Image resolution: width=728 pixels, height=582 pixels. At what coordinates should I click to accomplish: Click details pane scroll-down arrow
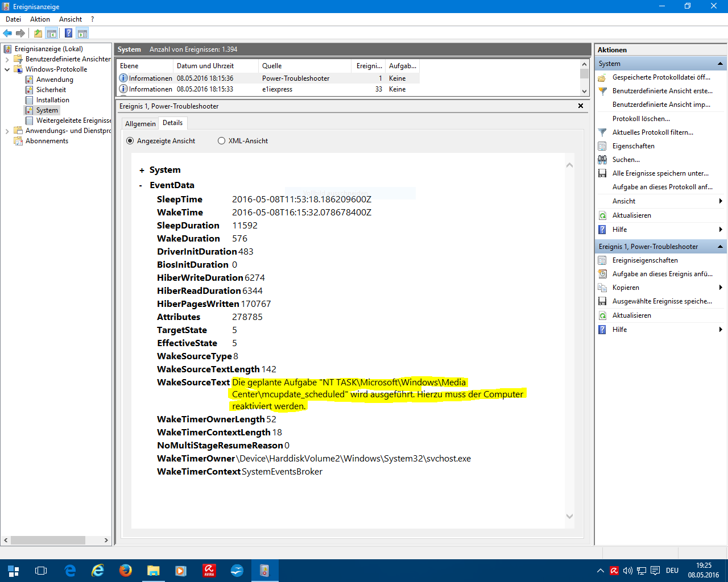(570, 516)
